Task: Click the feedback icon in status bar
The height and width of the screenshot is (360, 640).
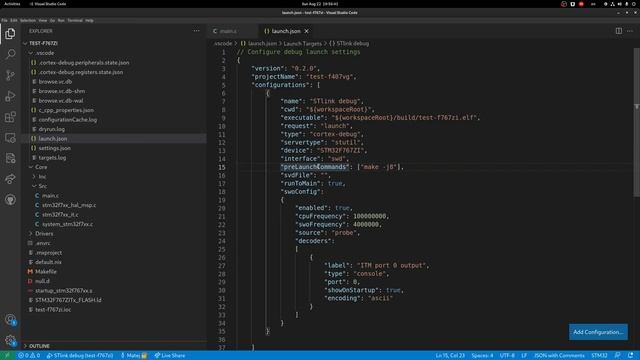Action: (x=618, y=356)
